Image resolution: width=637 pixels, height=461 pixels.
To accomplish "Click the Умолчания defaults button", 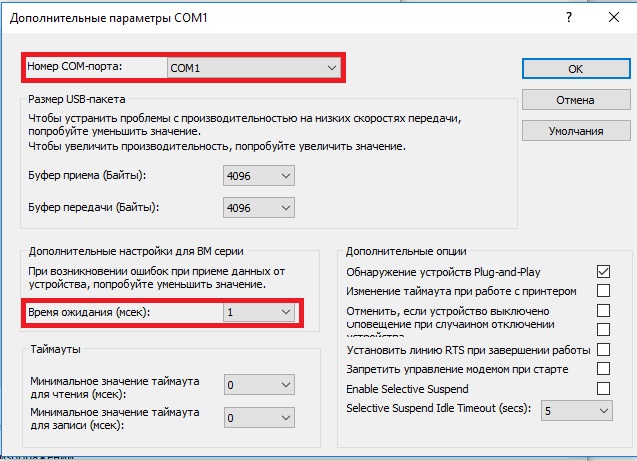I will tap(574, 131).
